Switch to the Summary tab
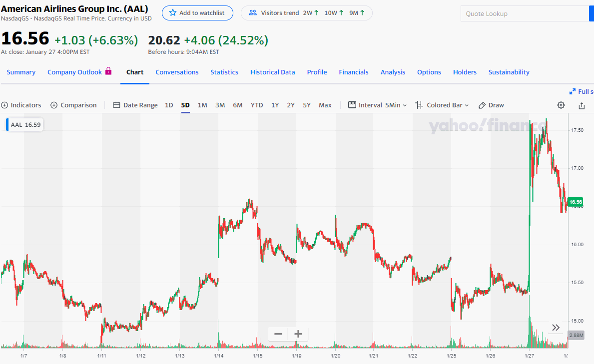This screenshot has width=594, height=364. [x=21, y=72]
